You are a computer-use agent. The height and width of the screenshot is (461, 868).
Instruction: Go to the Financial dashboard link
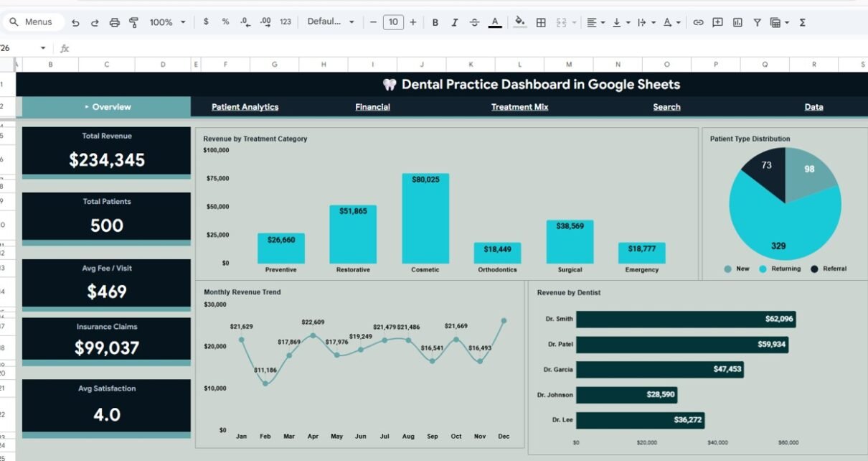pyautogui.click(x=372, y=107)
